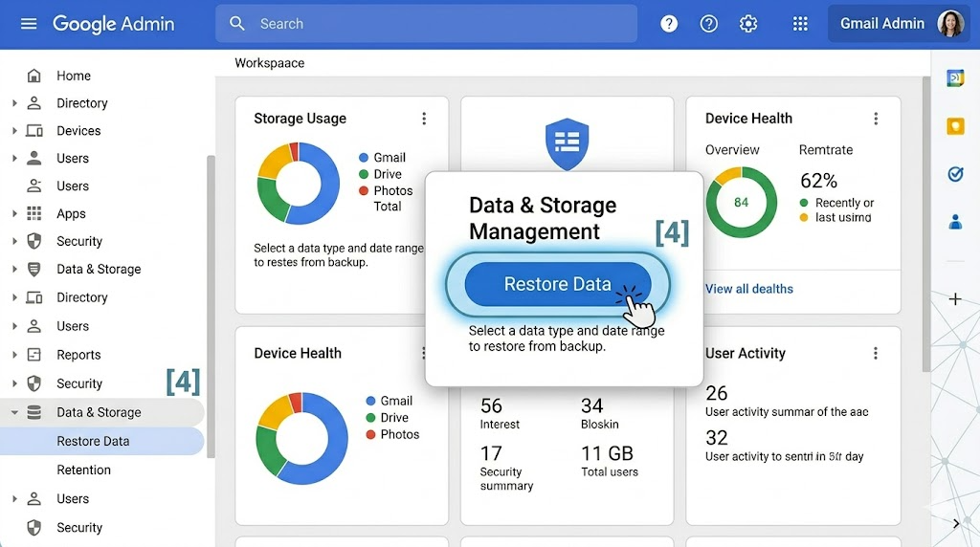Click the main content vertical scrollbar
This screenshot has height=547, width=980.
pyautogui.click(x=926, y=225)
